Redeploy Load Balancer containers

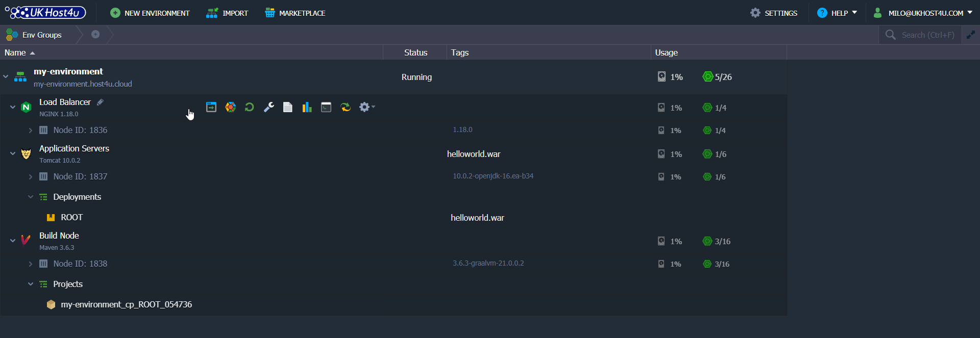pos(346,107)
